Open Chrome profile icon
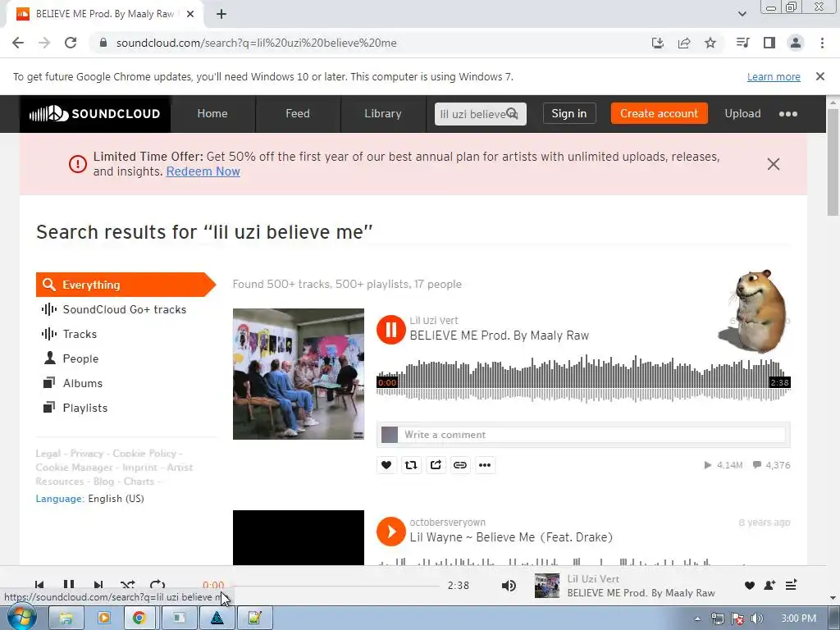This screenshot has width=840, height=630. tap(796, 43)
